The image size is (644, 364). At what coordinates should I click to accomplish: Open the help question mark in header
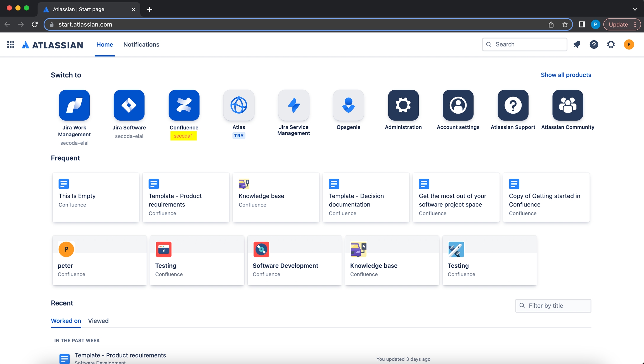(x=594, y=44)
